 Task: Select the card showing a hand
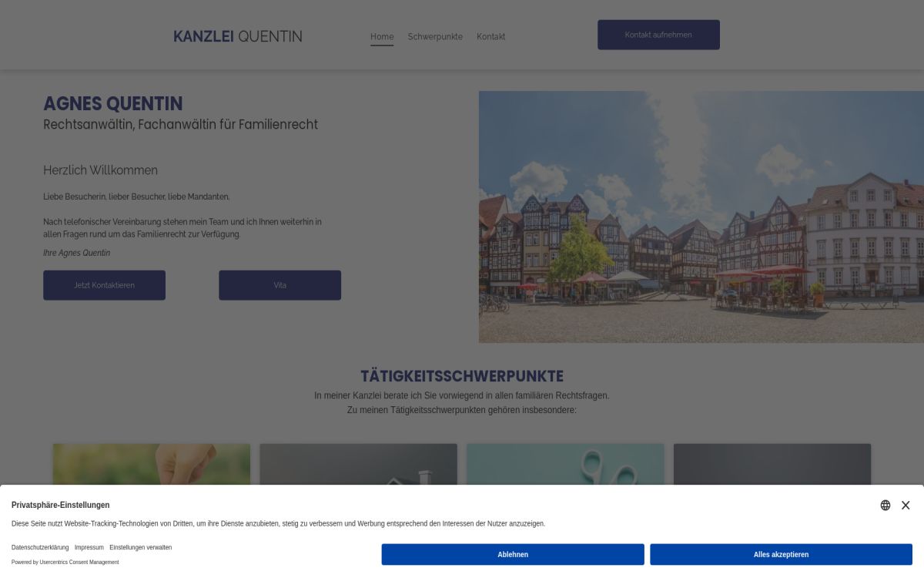152,464
